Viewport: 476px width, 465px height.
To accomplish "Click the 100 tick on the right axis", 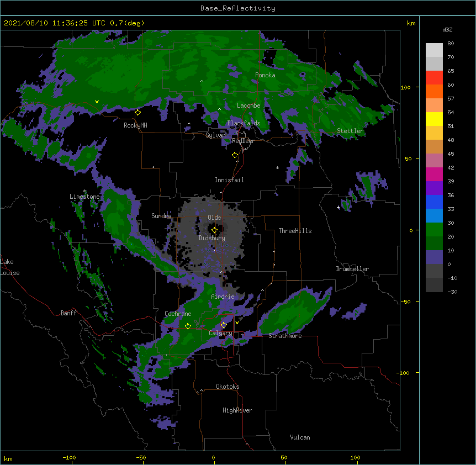I will pyautogui.click(x=405, y=87).
